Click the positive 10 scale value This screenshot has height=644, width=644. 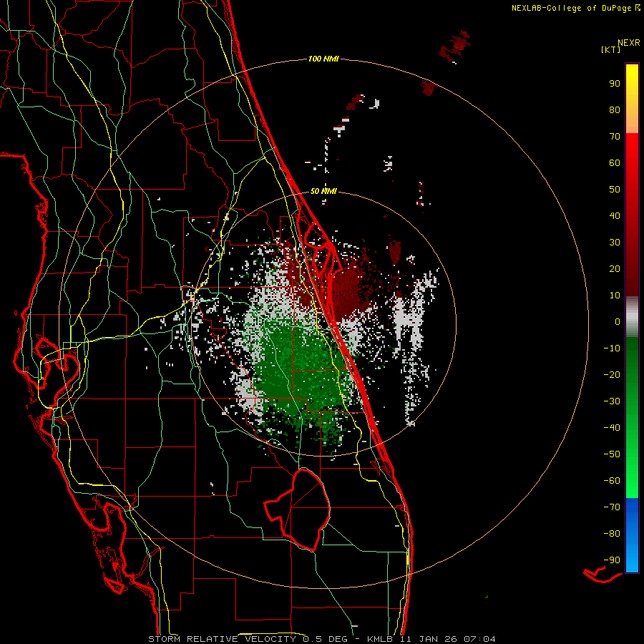[615, 296]
